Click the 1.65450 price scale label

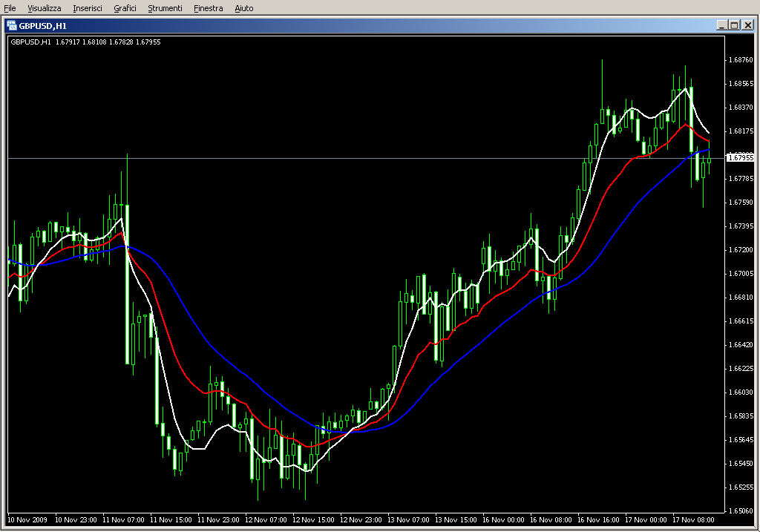click(x=741, y=464)
